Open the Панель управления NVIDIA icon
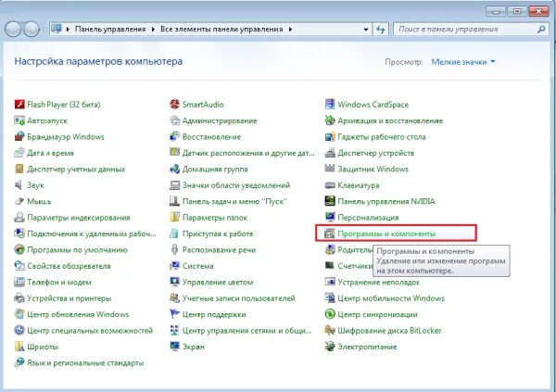Screen dimensions: 556x392 pos(330,201)
